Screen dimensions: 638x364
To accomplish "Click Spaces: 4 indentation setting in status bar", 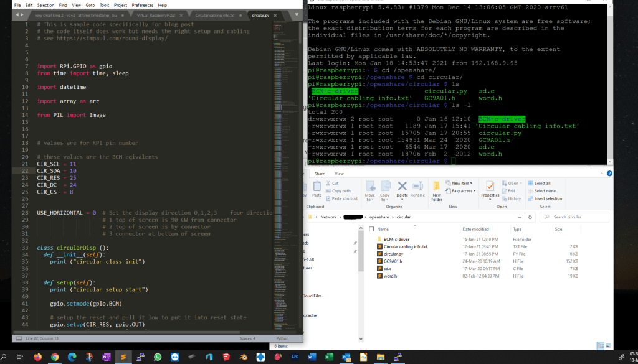I will [x=247, y=338].
